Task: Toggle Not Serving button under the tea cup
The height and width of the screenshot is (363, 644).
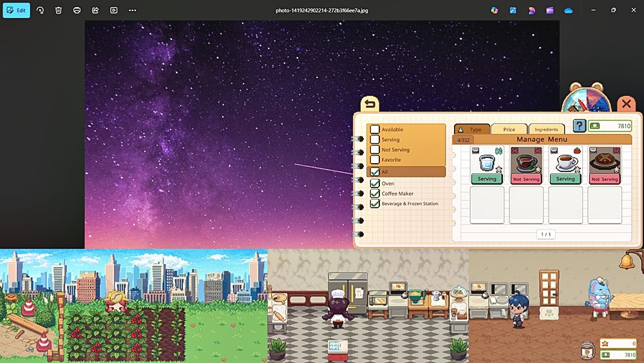Action: point(526,179)
